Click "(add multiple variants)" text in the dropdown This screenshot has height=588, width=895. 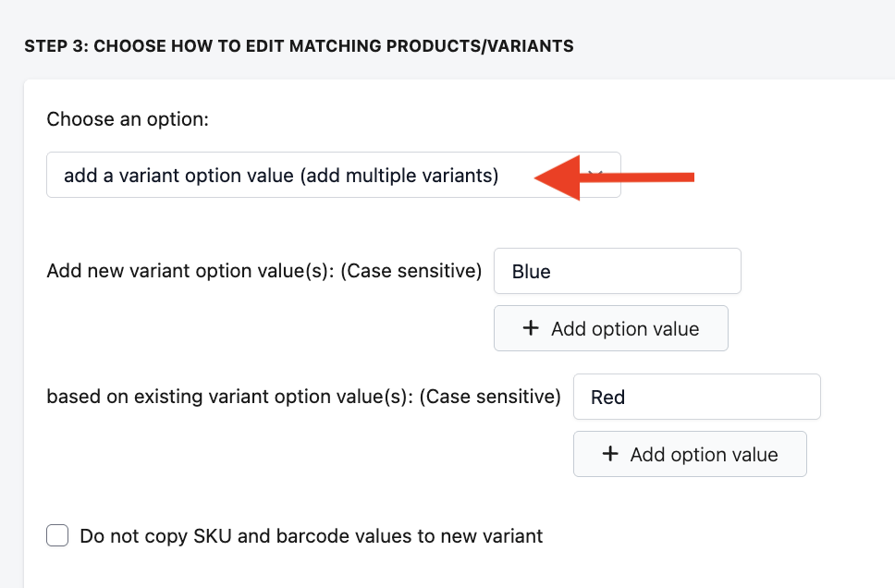398,176
